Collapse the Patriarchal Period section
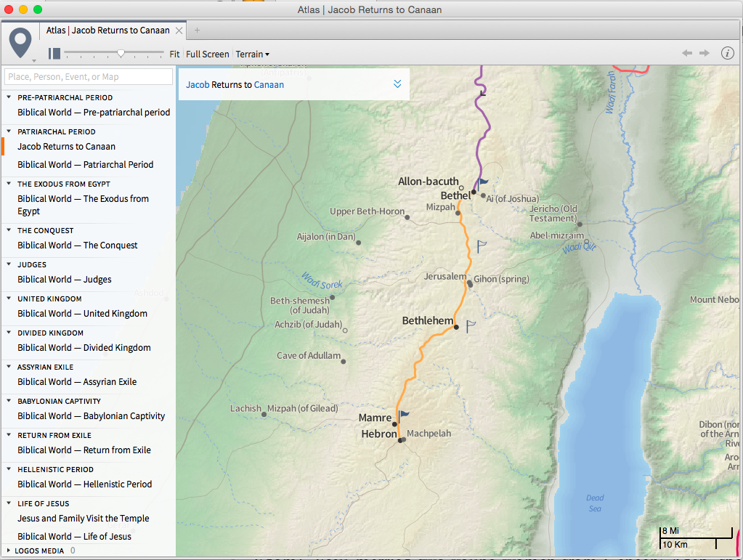Viewport: 743px width, 560px height. point(9,131)
